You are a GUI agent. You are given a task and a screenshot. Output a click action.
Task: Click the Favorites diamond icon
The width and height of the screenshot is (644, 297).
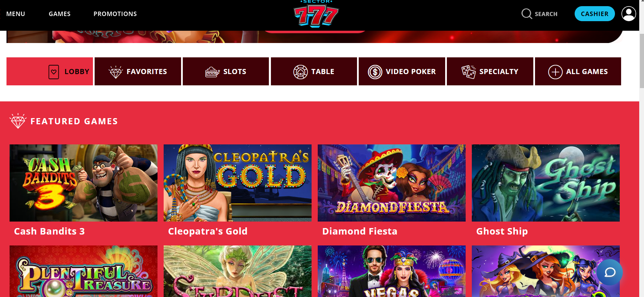pyautogui.click(x=115, y=72)
